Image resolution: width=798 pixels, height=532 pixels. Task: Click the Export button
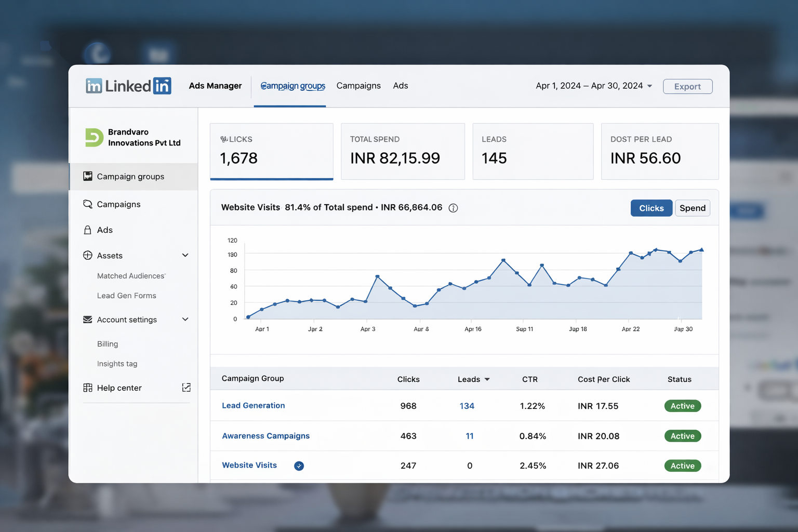[x=687, y=86]
